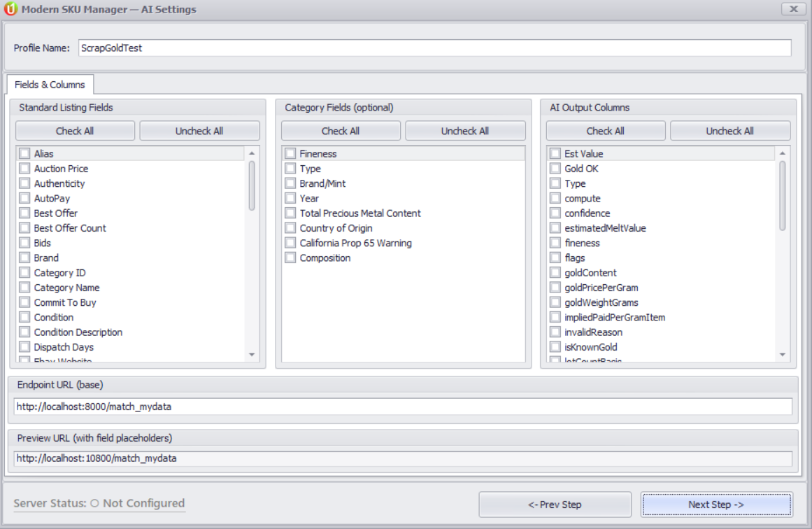
Task: Tick the Bids checkbox
Action: (x=25, y=243)
